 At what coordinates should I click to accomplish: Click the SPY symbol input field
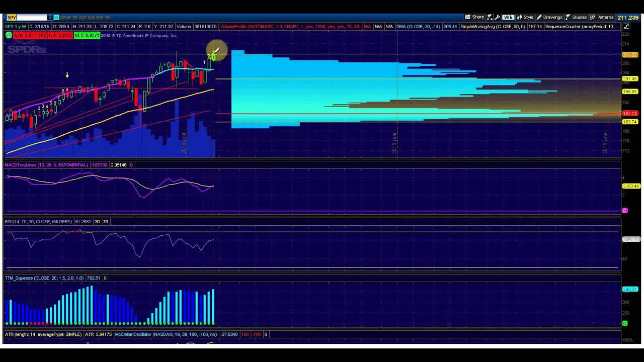pyautogui.click(x=27, y=18)
